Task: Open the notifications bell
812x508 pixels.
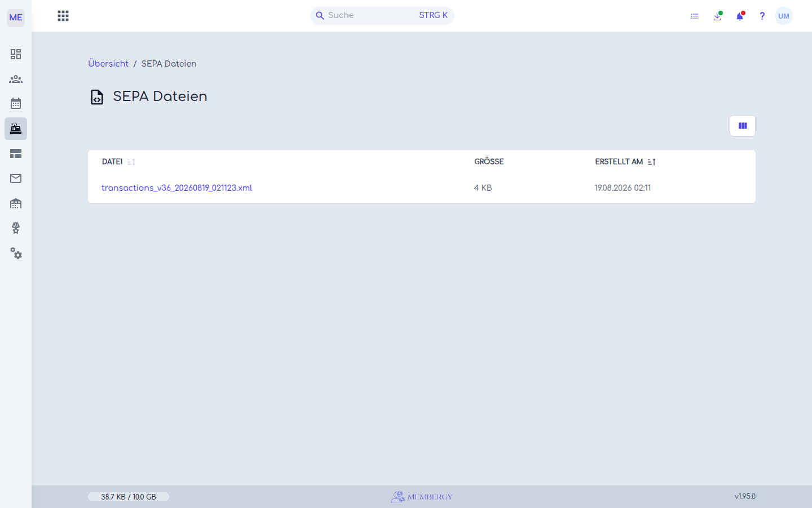Action: pos(740,16)
